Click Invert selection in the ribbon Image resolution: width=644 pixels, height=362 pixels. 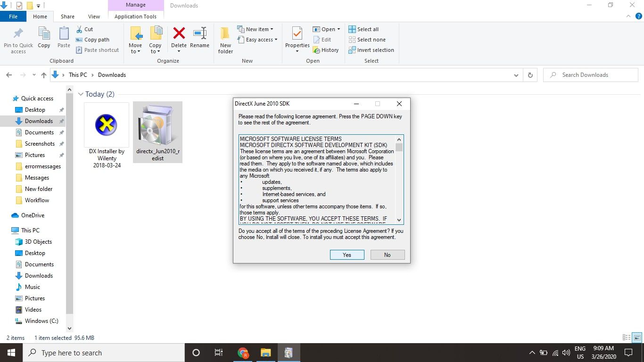click(x=371, y=50)
